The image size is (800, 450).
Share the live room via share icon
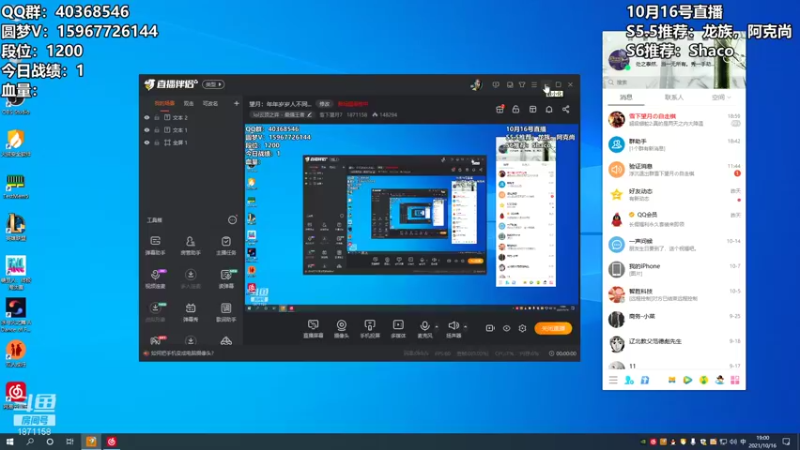point(566,109)
